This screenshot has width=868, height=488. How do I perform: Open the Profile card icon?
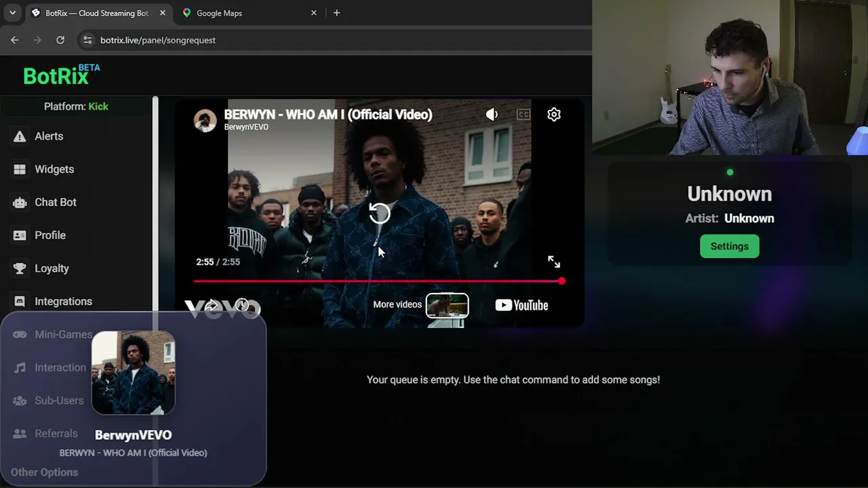(x=20, y=235)
